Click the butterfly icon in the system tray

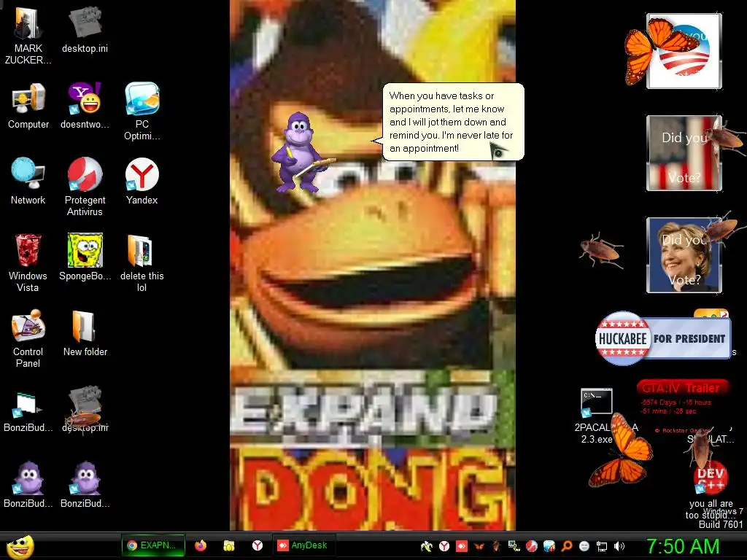479,546
